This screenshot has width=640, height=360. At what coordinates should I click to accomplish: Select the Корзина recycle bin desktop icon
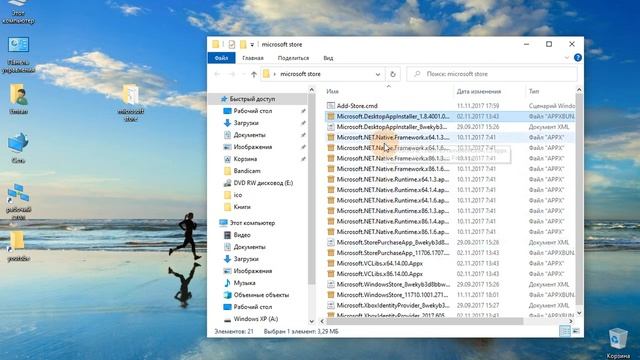point(618,344)
